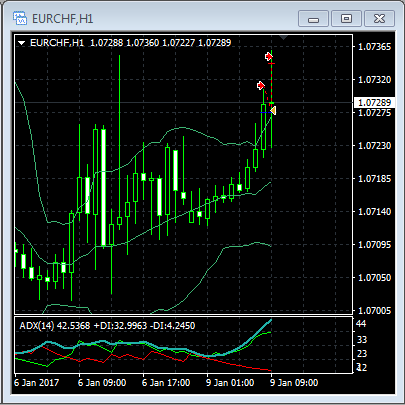Image resolution: width=405 pixels, height=405 pixels.
Task: Click the 1.07095 price scale value
Action: (x=374, y=245)
